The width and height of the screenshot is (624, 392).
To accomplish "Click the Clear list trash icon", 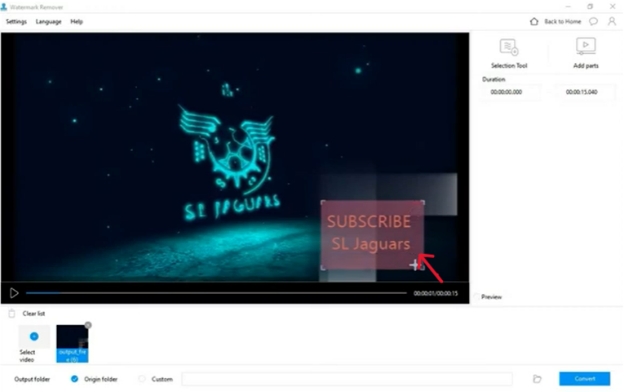I will click(12, 314).
